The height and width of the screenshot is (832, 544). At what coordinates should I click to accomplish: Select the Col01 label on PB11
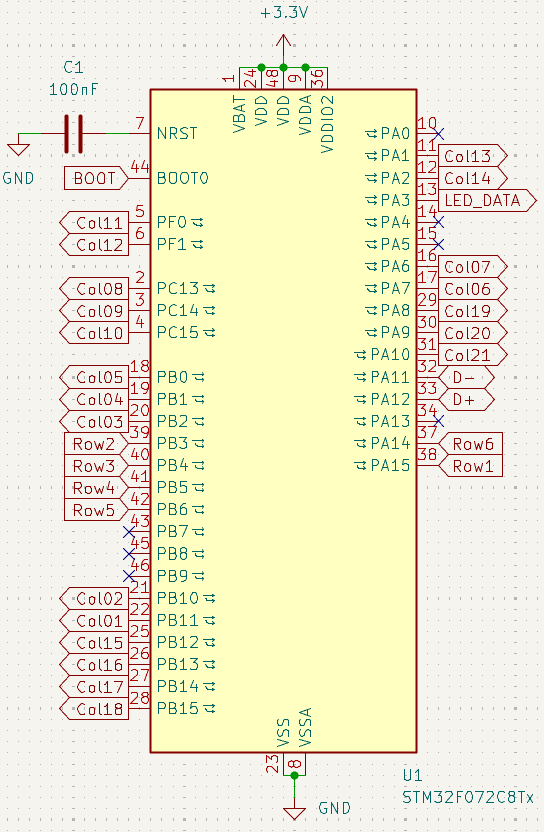click(x=94, y=620)
